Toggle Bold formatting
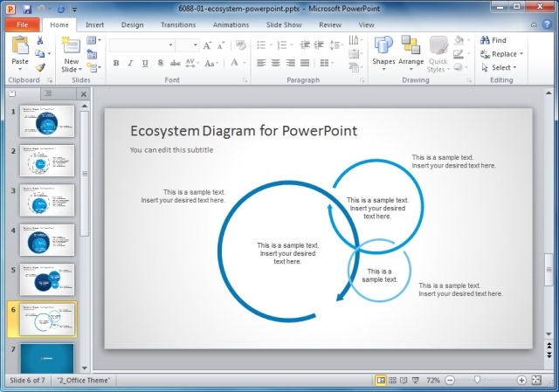The image size is (559, 392). [116, 63]
